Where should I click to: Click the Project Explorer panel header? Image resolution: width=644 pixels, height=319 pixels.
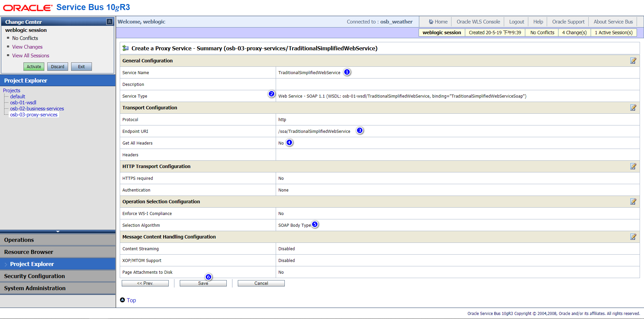tap(58, 81)
